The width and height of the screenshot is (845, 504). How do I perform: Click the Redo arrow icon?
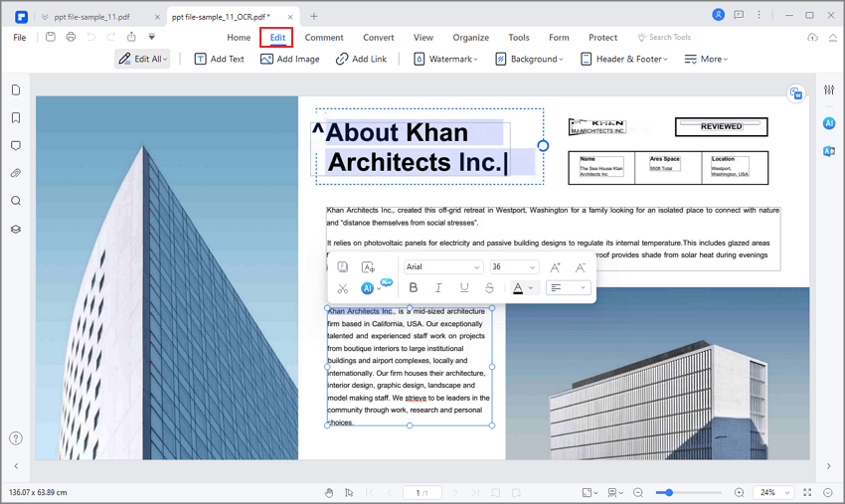pos(111,37)
